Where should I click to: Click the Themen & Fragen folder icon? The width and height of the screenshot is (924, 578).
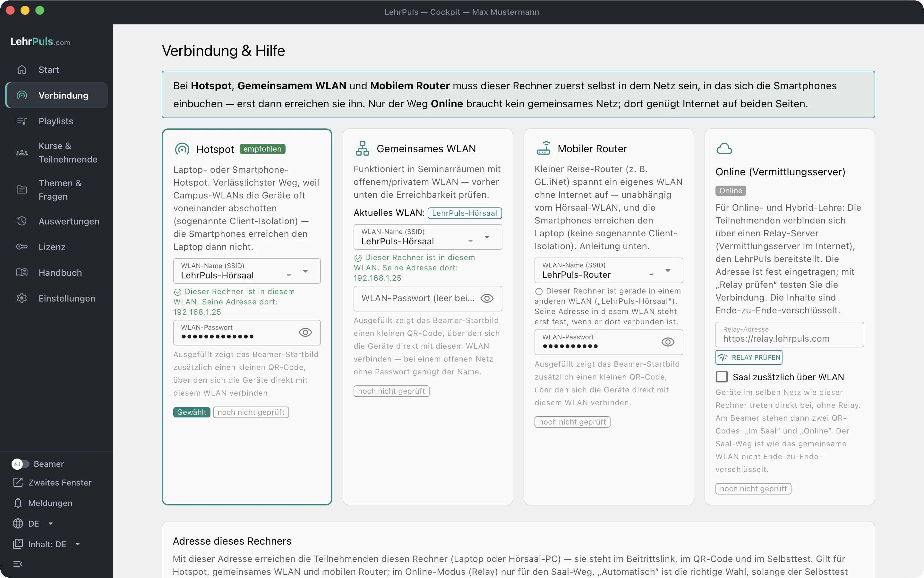click(22, 189)
